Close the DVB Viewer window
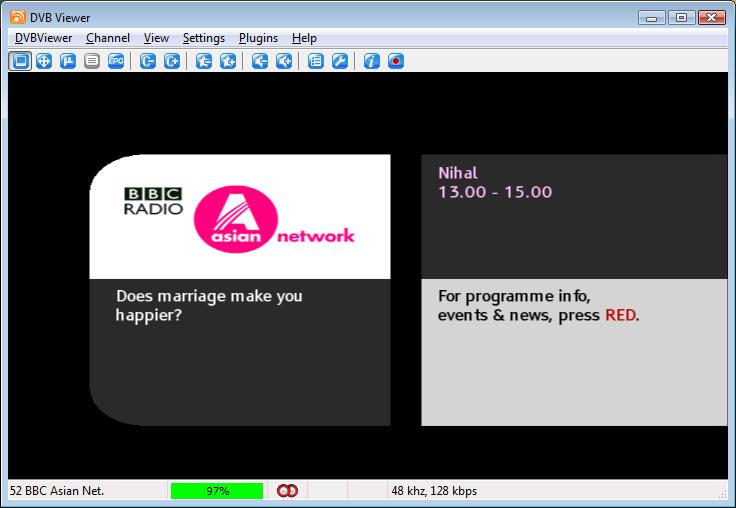 [712, 18]
